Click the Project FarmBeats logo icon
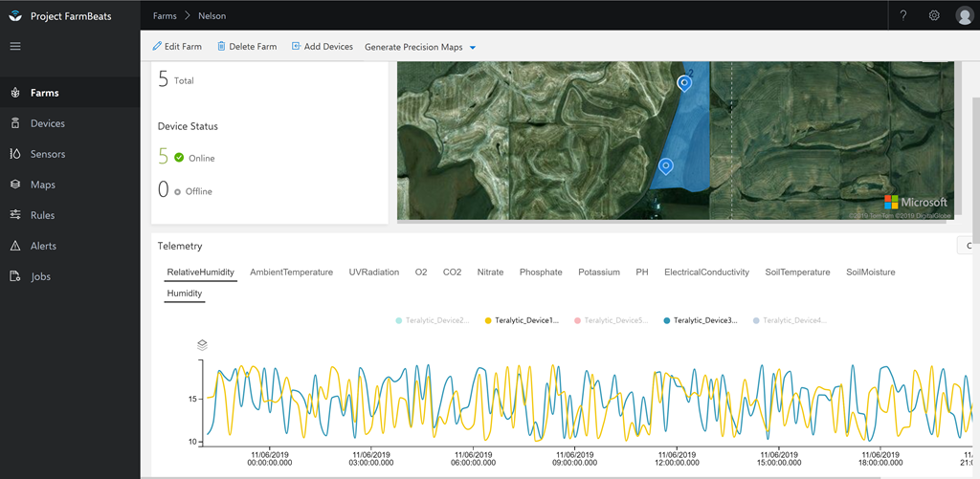 [x=15, y=16]
